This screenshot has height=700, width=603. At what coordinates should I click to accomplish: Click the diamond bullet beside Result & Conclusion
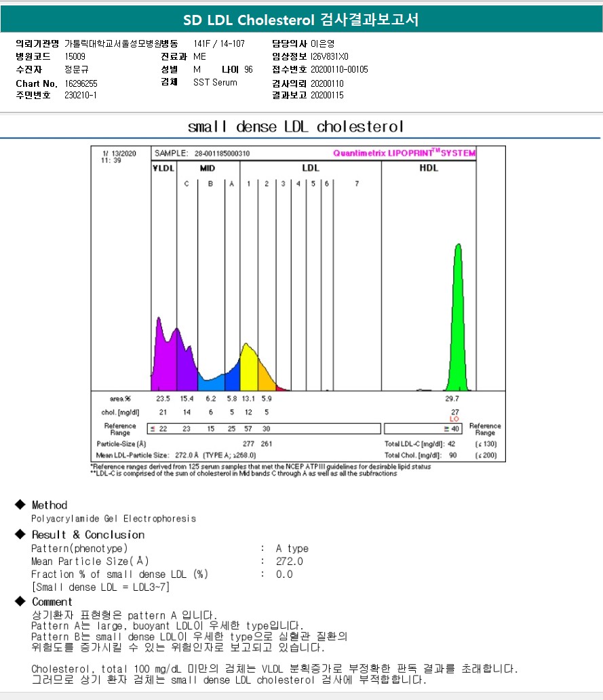(x=20, y=534)
